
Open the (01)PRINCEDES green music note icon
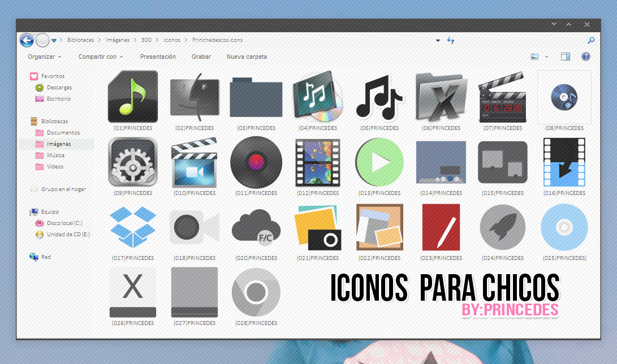tap(133, 96)
